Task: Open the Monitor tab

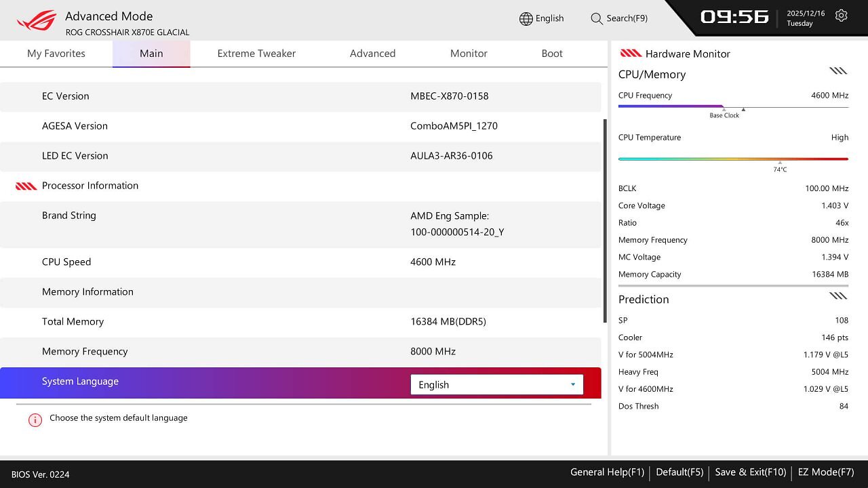Action: pos(469,54)
